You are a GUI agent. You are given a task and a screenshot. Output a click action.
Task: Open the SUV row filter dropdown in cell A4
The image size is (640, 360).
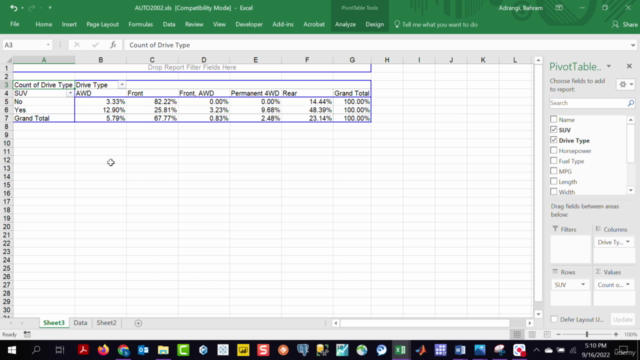(70, 93)
